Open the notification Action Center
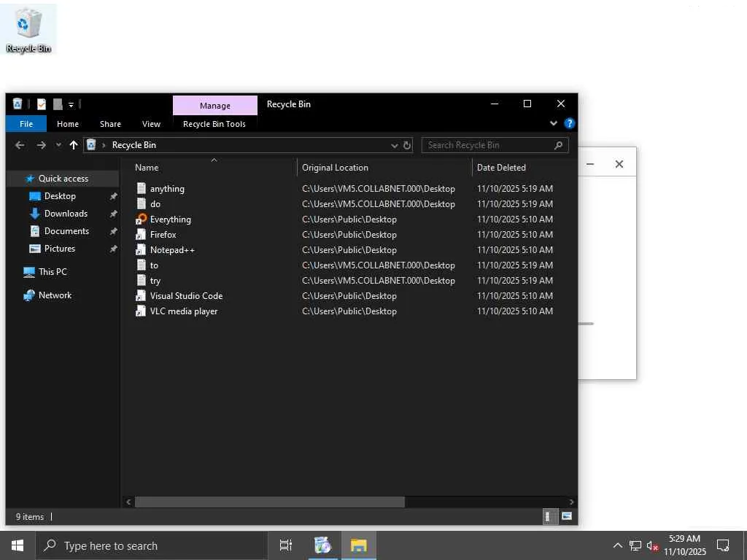 pyautogui.click(x=723, y=545)
